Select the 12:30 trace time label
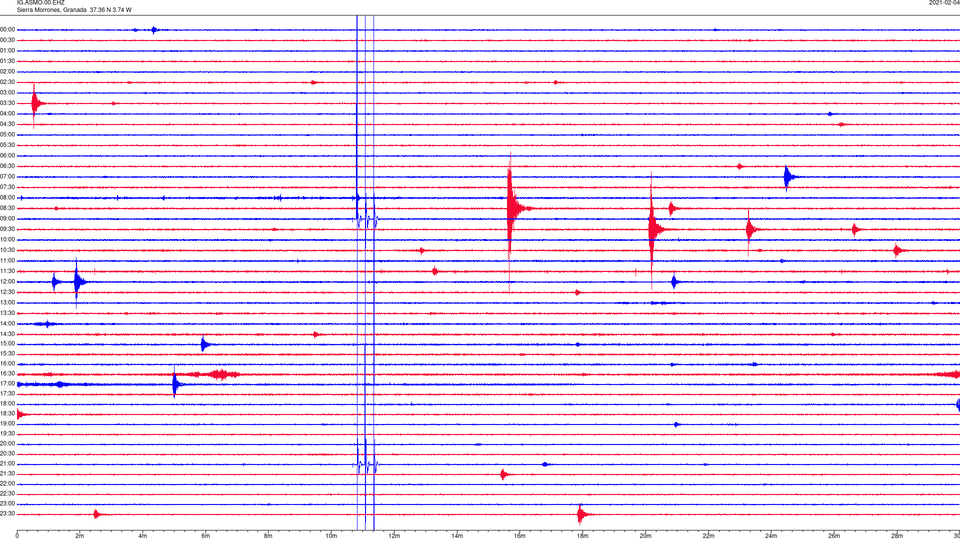This screenshot has height=540, width=960. pyautogui.click(x=7, y=292)
